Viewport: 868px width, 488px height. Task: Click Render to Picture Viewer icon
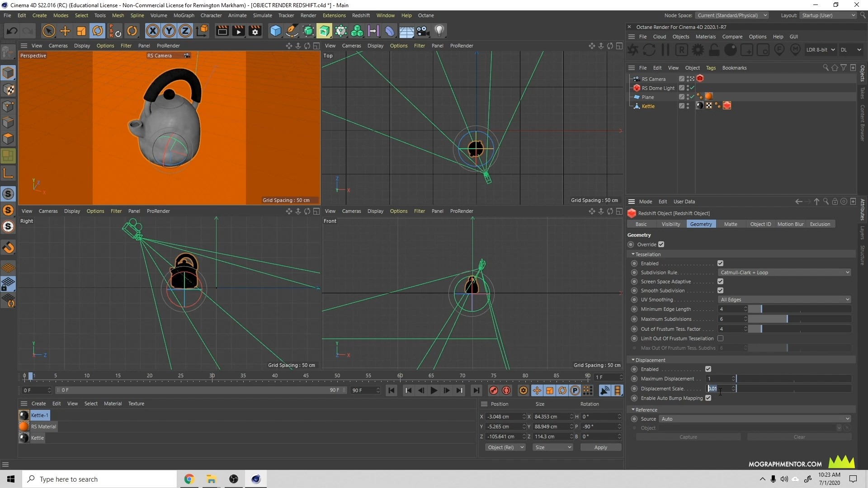click(x=238, y=31)
